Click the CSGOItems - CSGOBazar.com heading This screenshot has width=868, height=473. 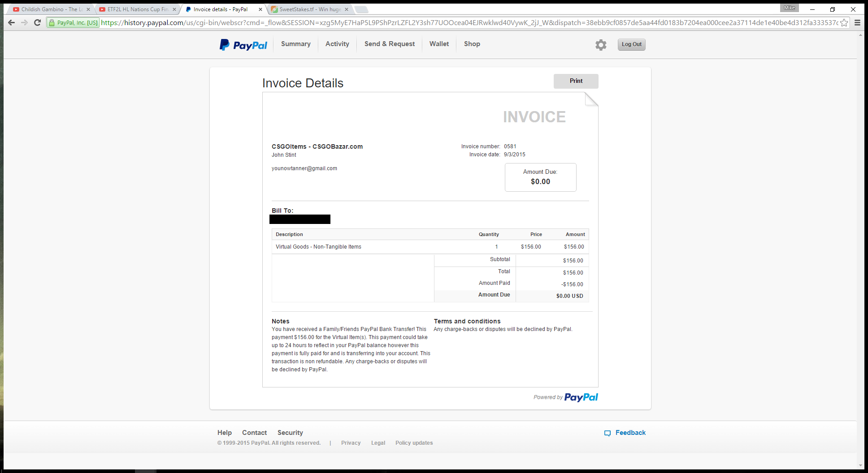(x=317, y=146)
